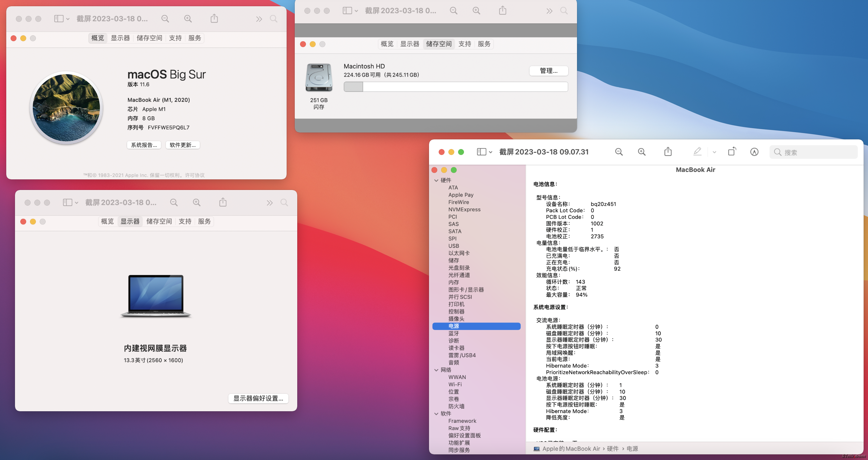The image size is (868, 460).
Task: Click 显示器偏好设置... button
Action: 258,398
